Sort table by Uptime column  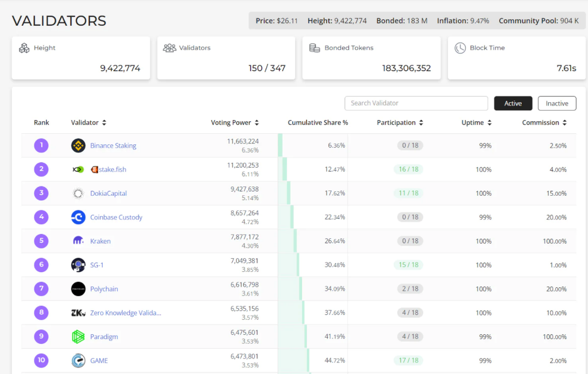tap(489, 123)
